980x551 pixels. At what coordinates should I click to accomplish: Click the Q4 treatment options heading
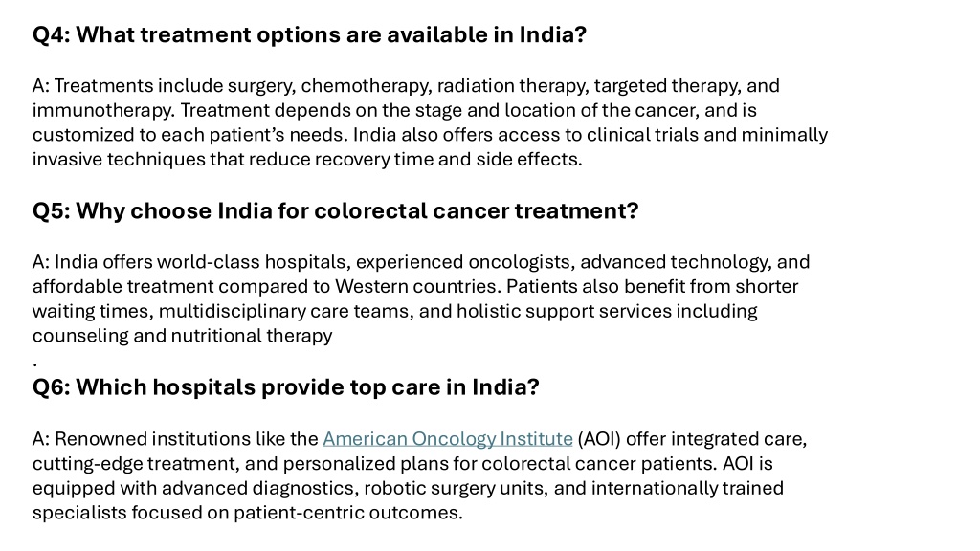309,35
